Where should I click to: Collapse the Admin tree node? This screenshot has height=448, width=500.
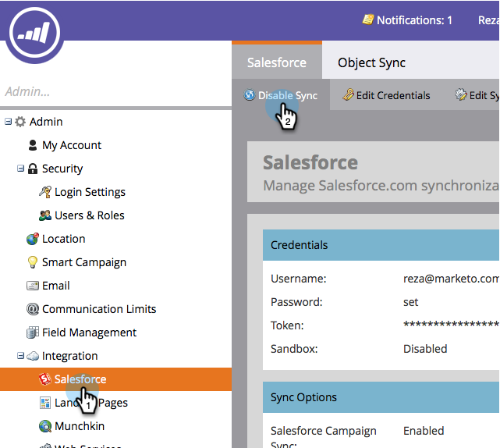click(x=9, y=122)
